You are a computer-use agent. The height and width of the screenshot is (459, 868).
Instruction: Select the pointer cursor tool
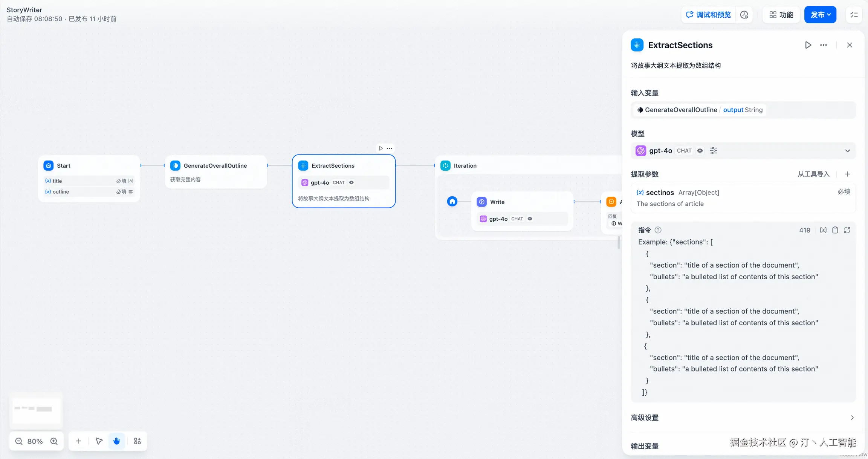tap(99, 441)
